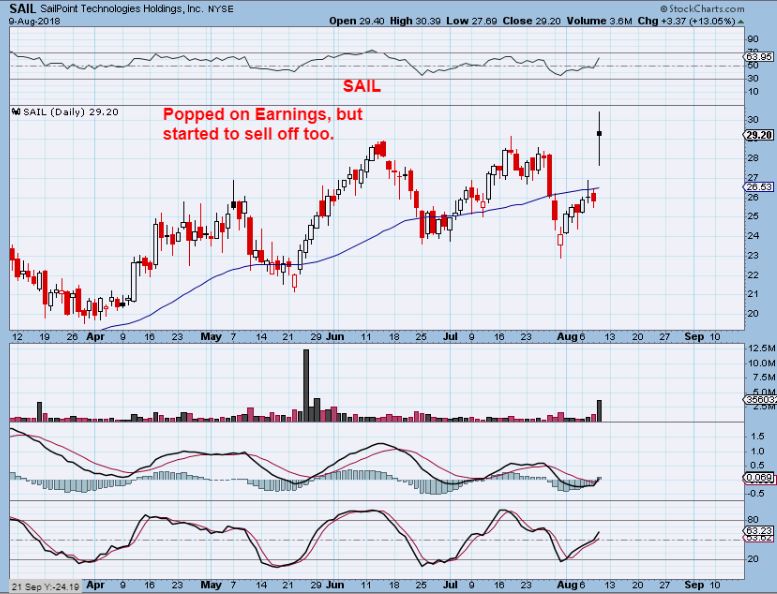Select the tallest volume spike bar
Viewport: 777px width, 594px height.
[x=306, y=385]
